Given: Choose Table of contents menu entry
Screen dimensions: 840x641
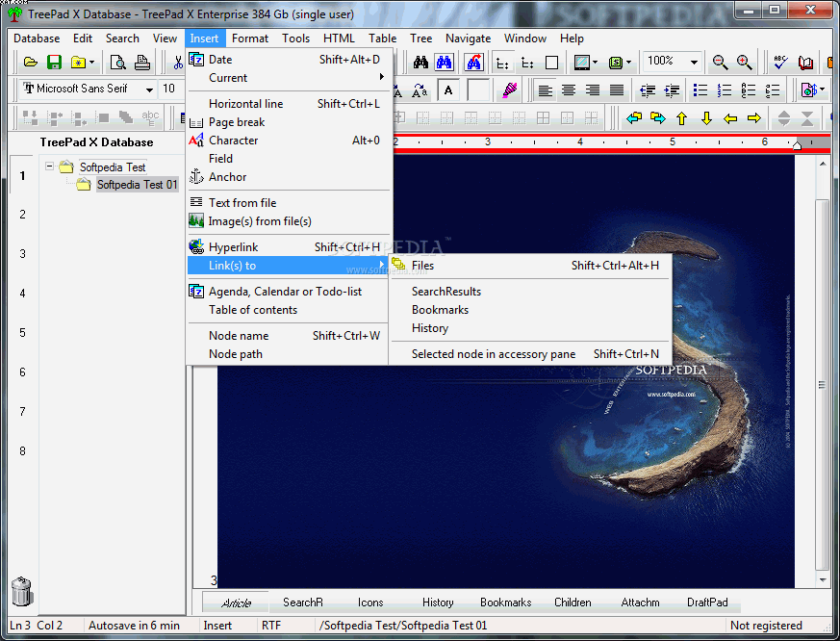Looking at the screenshot, I should point(290,310).
